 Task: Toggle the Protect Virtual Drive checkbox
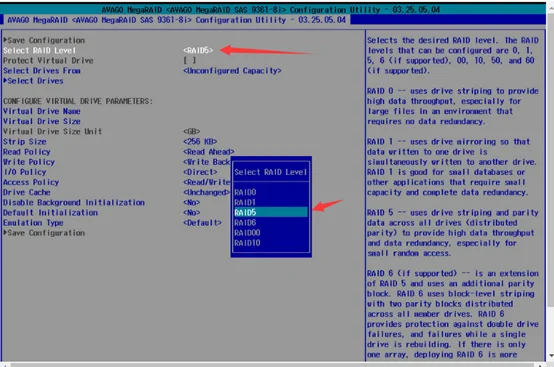189,60
